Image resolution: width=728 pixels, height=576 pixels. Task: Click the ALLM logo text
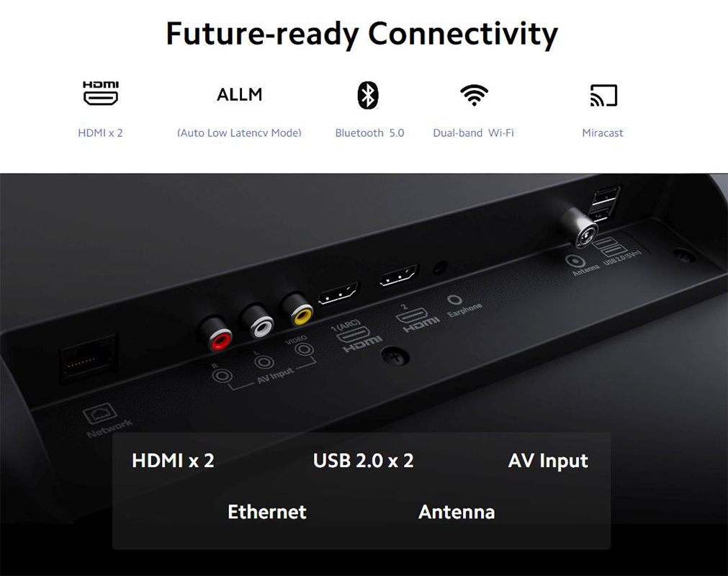pyautogui.click(x=240, y=95)
